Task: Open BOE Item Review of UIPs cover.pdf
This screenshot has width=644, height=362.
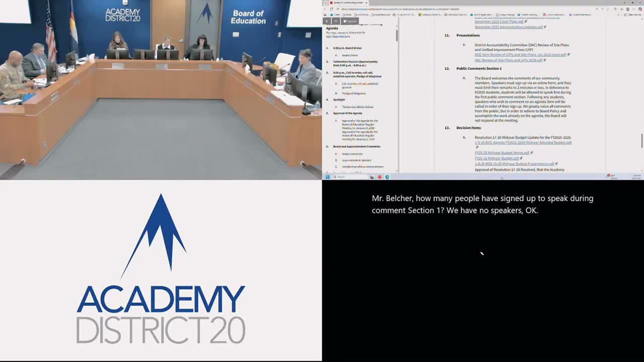Action: pos(520,54)
